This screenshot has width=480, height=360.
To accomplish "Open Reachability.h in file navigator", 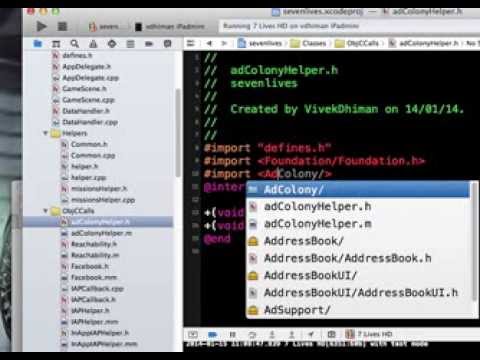I will pyautogui.click(x=94, y=244).
